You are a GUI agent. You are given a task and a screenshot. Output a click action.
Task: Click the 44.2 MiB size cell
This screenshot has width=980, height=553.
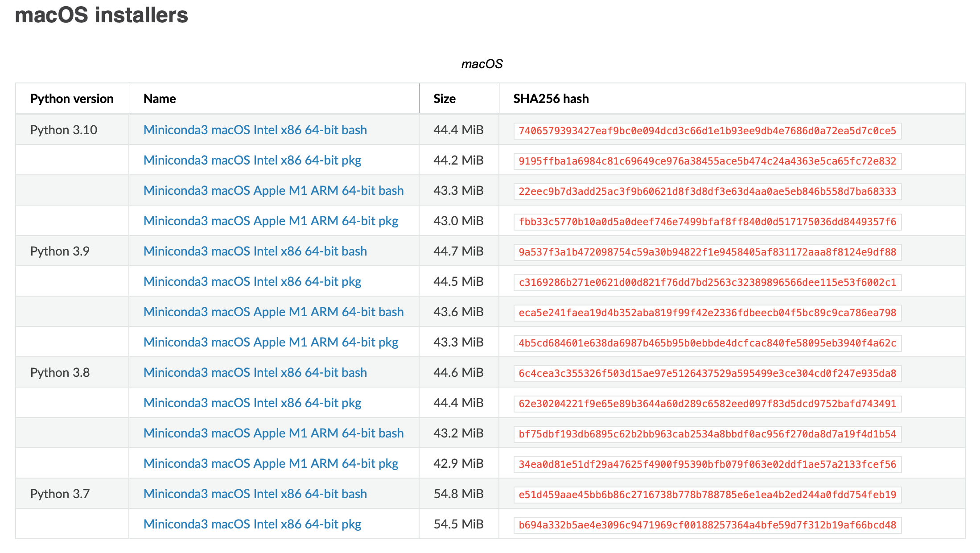click(458, 160)
